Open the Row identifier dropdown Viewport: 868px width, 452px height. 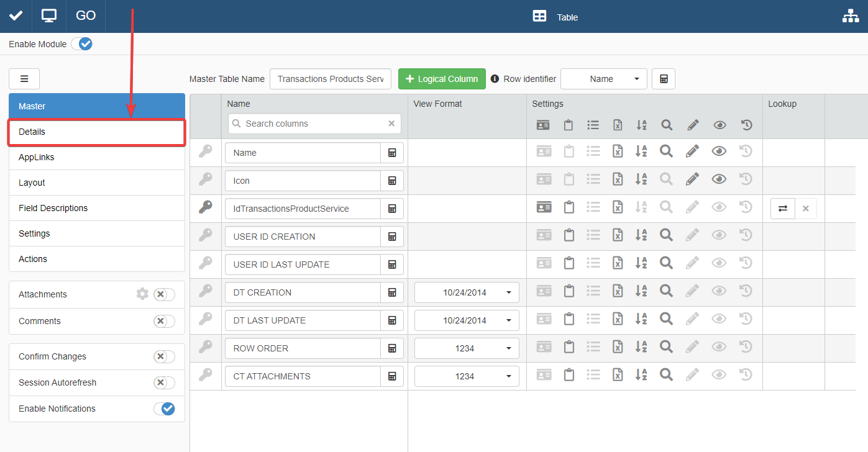603,79
